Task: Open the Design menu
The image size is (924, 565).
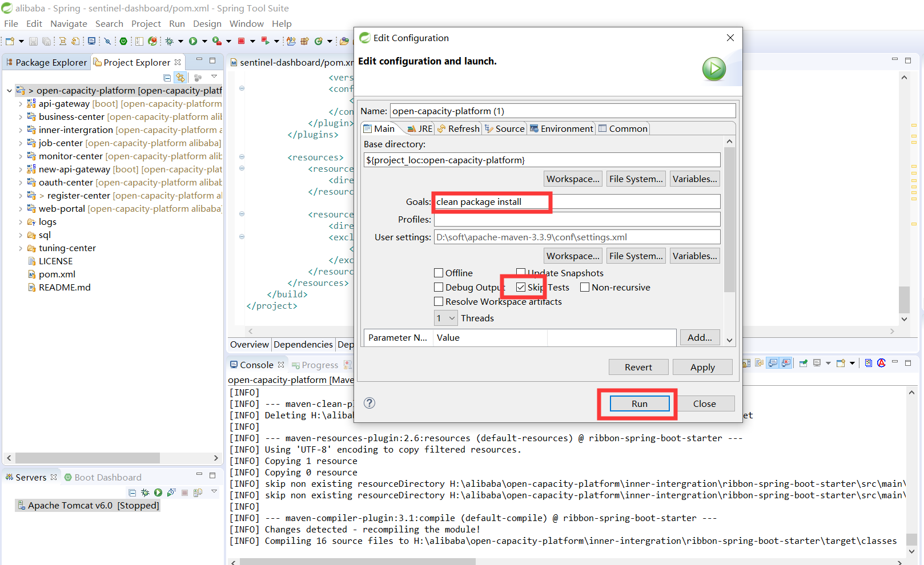Action: (207, 23)
